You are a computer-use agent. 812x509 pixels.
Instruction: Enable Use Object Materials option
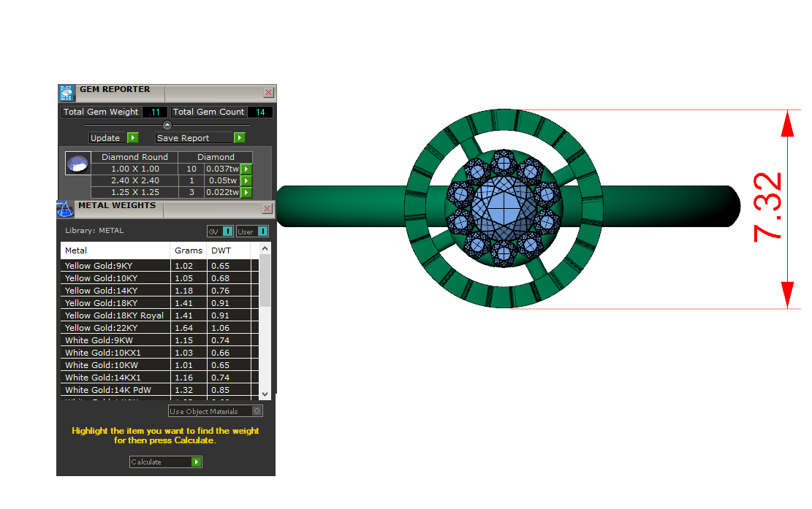click(x=257, y=411)
